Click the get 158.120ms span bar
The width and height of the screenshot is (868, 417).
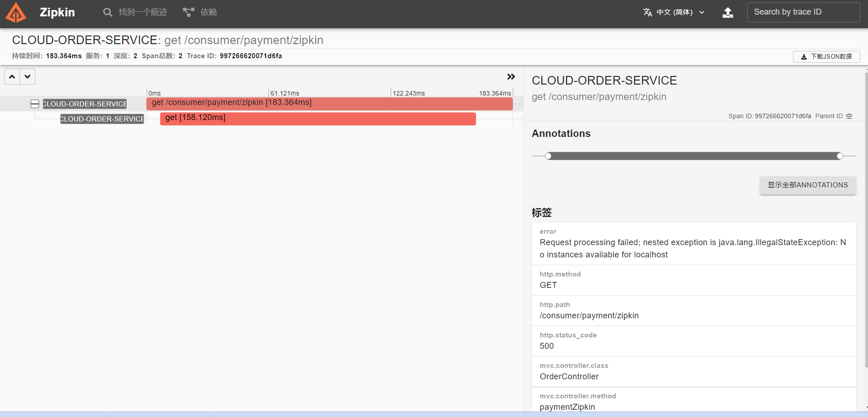click(x=318, y=119)
